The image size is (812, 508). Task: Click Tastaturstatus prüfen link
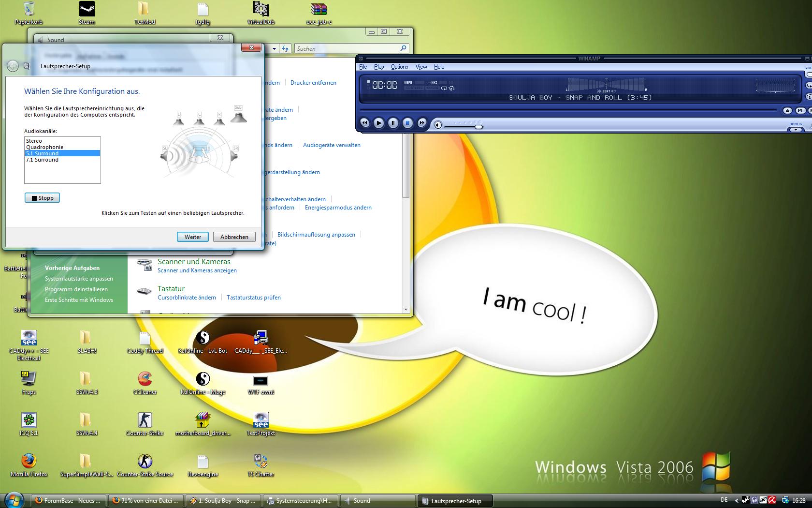[x=254, y=298]
